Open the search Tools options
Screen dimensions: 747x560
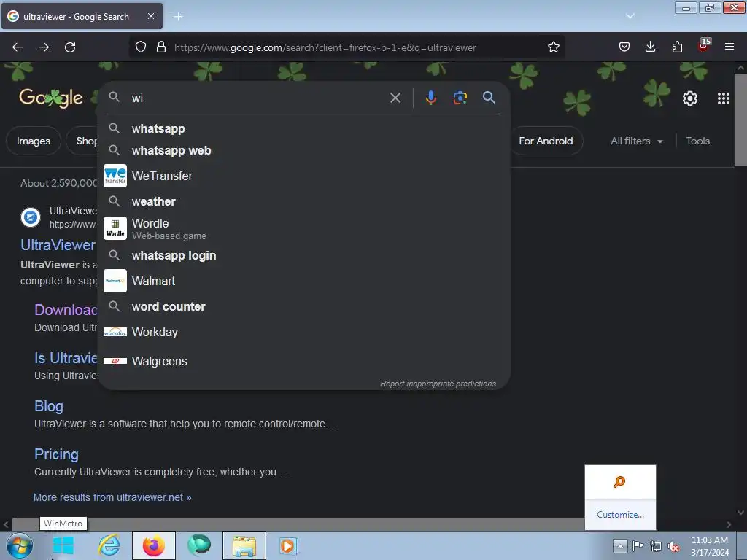tap(697, 141)
